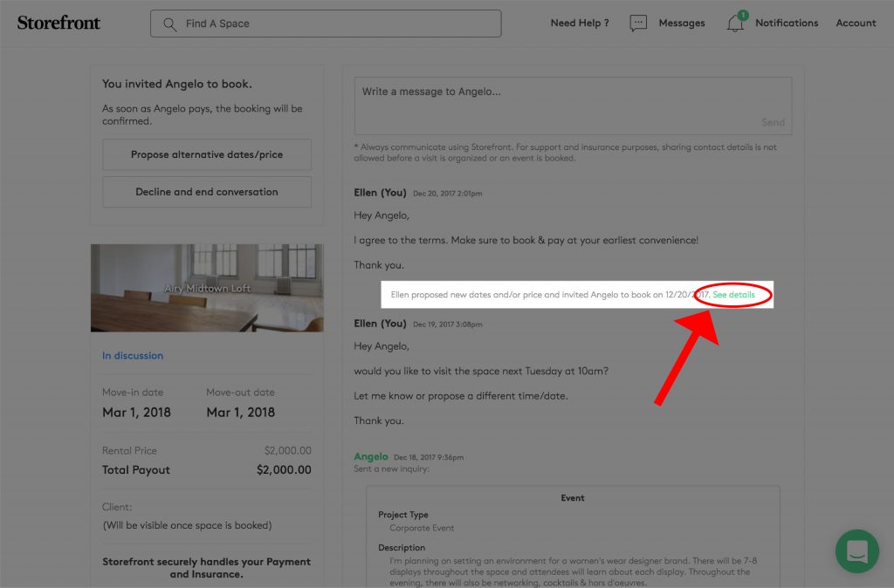Click the Messages speech bubble icon

click(638, 24)
